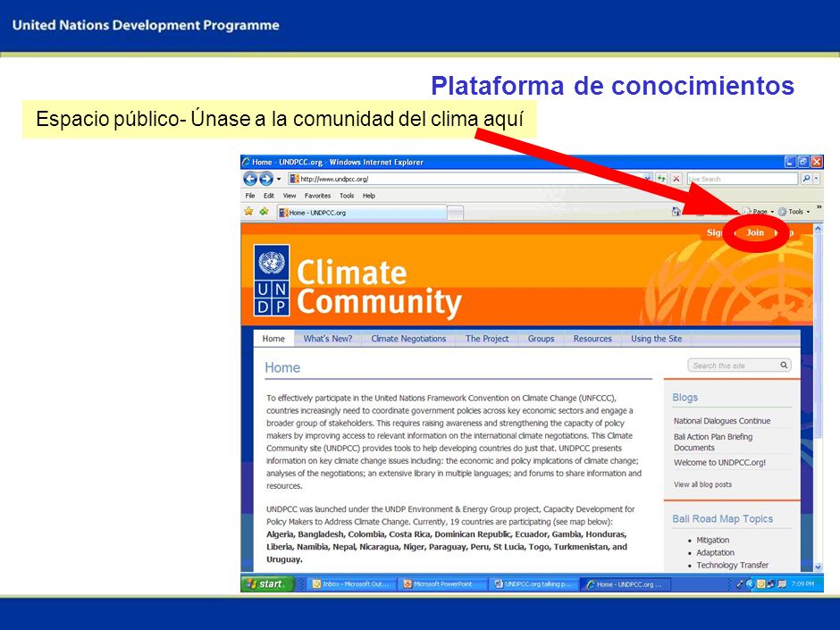Open Welcome to UNDPCC.org! blog post
The height and width of the screenshot is (630, 840).
coord(719,462)
